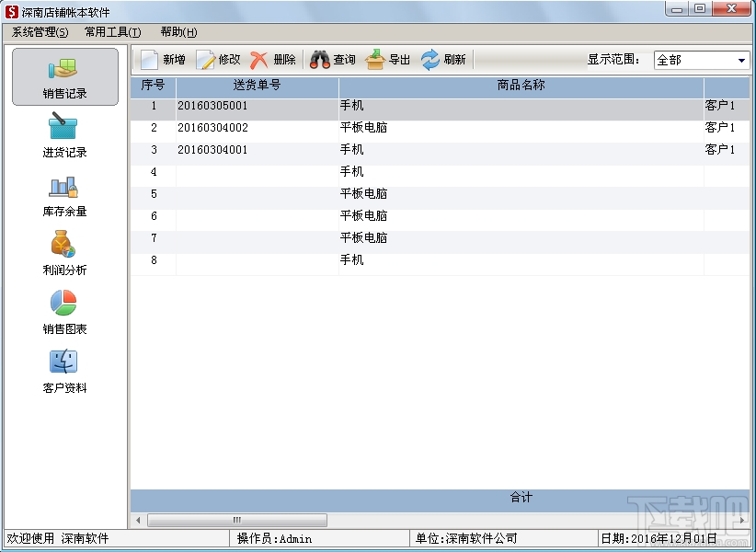This screenshot has height=552, width=756.
Task: Click the 删除 delete toolbar button
Action: coord(273,60)
